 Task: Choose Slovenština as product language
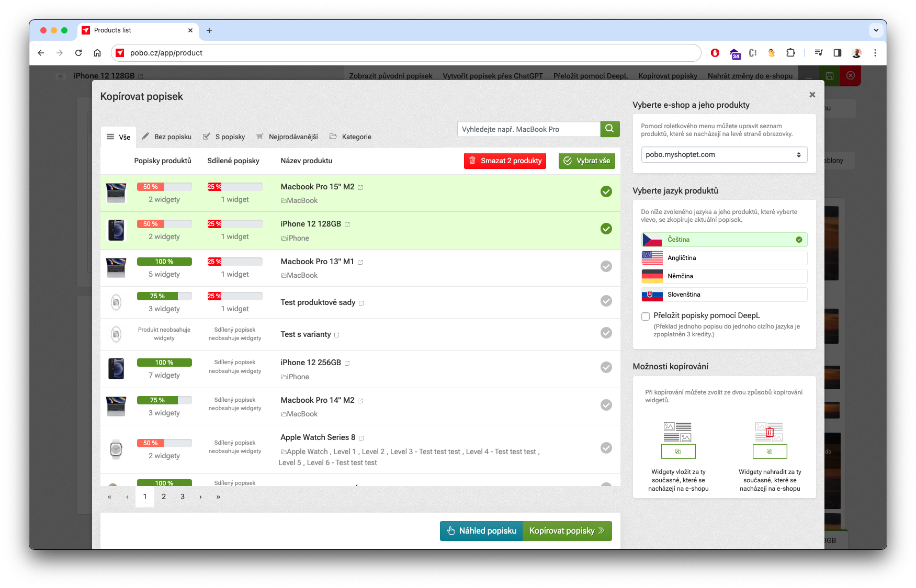point(724,295)
